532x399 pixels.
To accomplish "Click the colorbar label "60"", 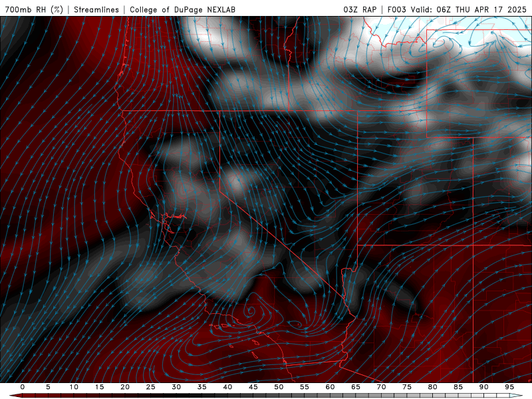I will click(330, 387).
